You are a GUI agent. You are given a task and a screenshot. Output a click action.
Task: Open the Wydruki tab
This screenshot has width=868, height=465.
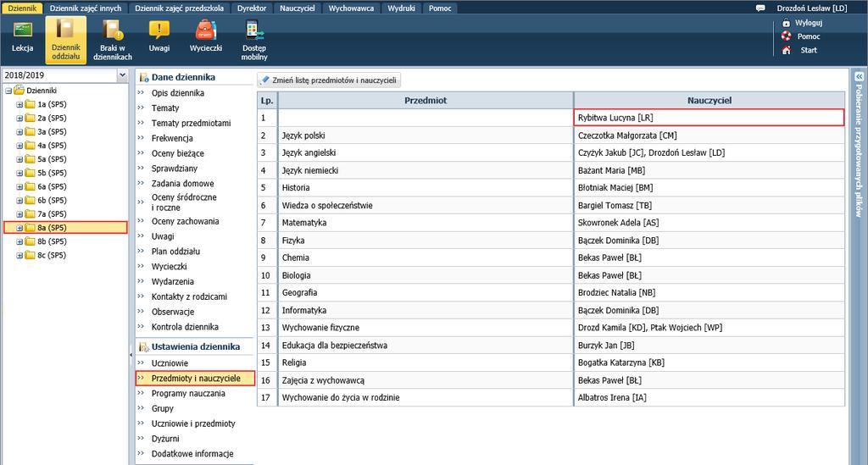[x=401, y=8]
